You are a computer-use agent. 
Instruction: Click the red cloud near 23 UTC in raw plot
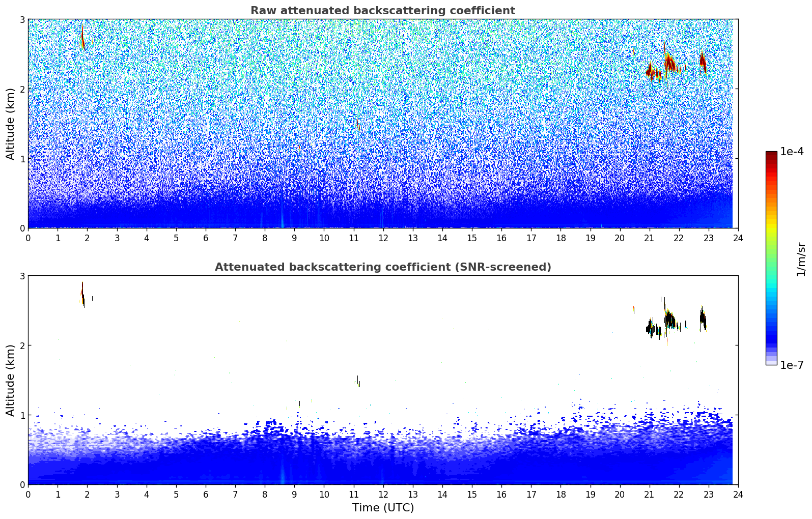(703, 62)
